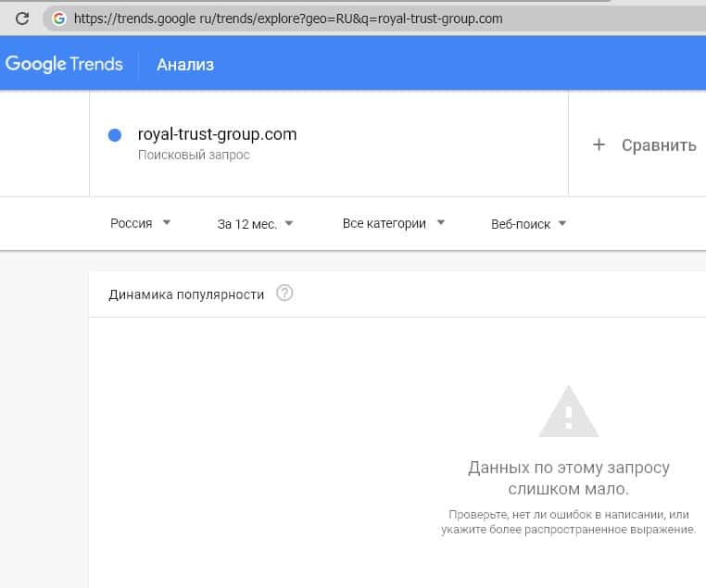Click the spelling hint text below message
Viewport: 706px width, 588px height.
(568, 521)
